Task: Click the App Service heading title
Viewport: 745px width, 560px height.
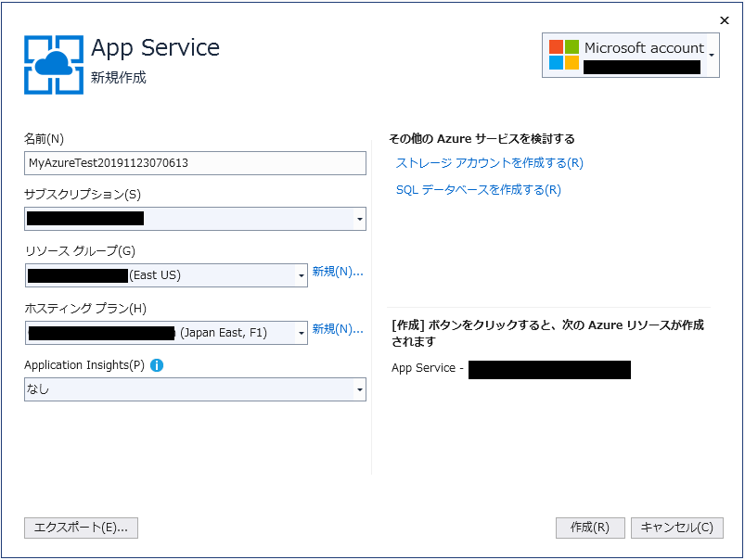Action: point(155,47)
